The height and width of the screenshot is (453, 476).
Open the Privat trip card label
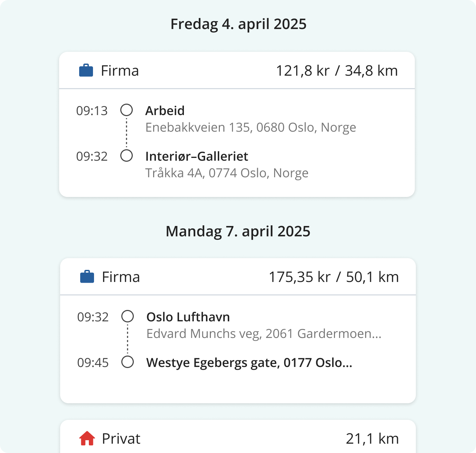click(121, 439)
